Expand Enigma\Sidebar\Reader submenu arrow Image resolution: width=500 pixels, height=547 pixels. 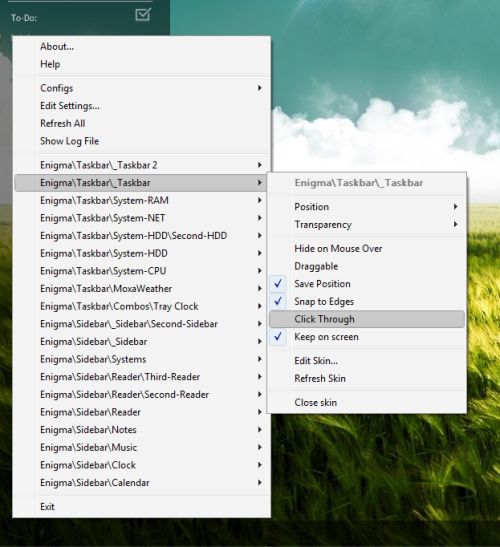pyautogui.click(x=260, y=412)
